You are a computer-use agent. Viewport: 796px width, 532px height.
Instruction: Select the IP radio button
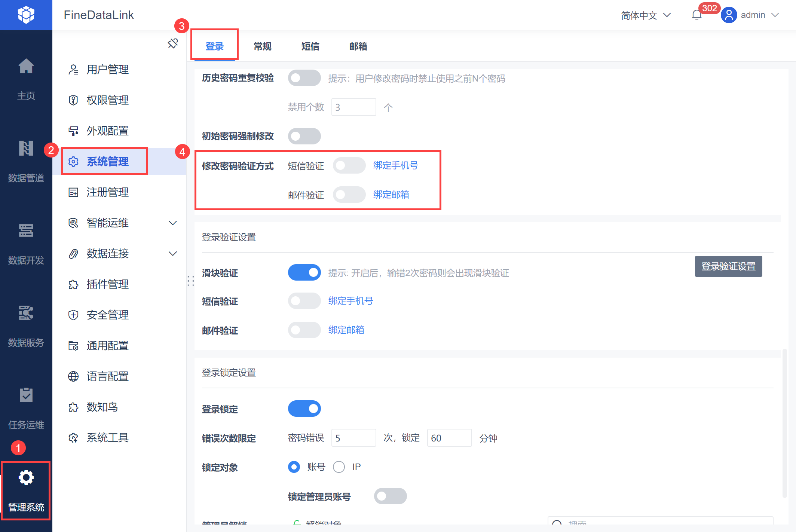pos(339,467)
